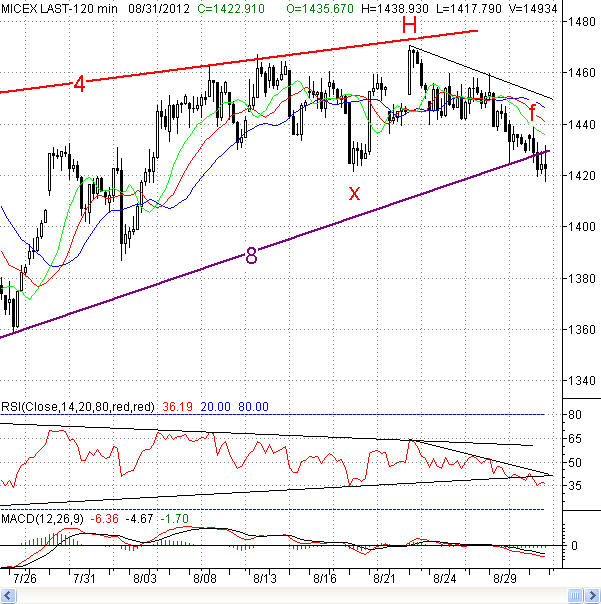Select the red 'x' chart annotation
The image size is (601, 604).
pyautogui.click(x=354, y=193)
